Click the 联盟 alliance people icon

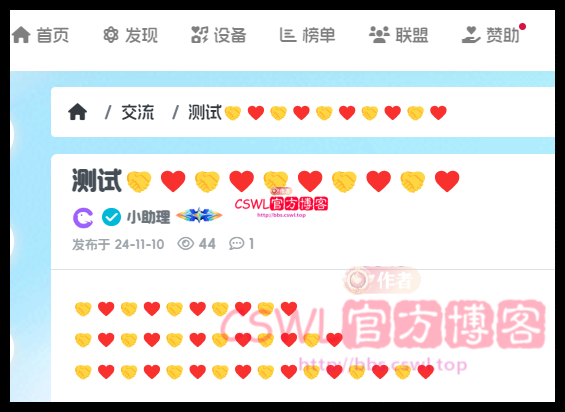[x=379, y=35]
